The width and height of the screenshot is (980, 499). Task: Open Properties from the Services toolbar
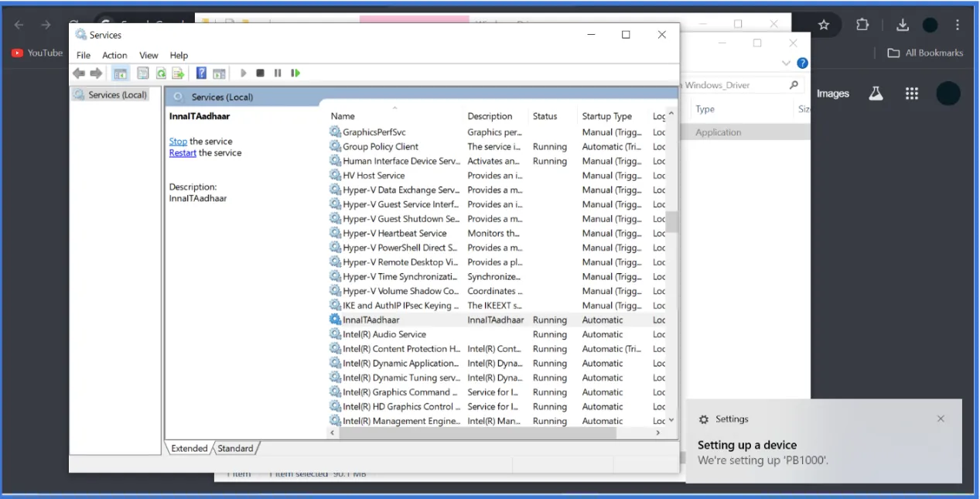point(143,73)
